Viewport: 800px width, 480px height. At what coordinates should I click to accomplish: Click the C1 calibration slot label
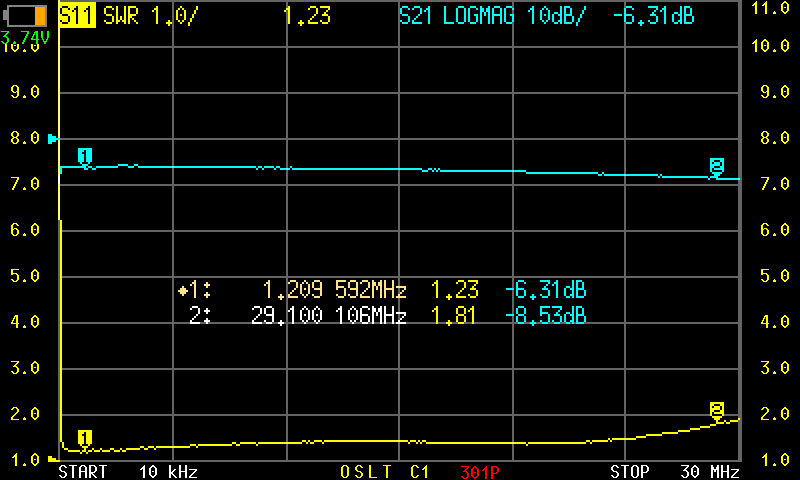tap(420, 471)
